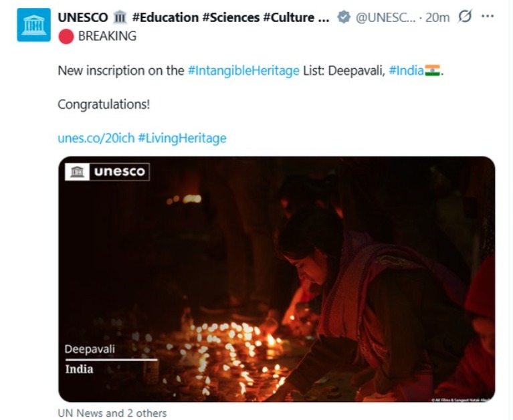
Task: Click the UNESCO profile avatar
Action: [33, 25]
